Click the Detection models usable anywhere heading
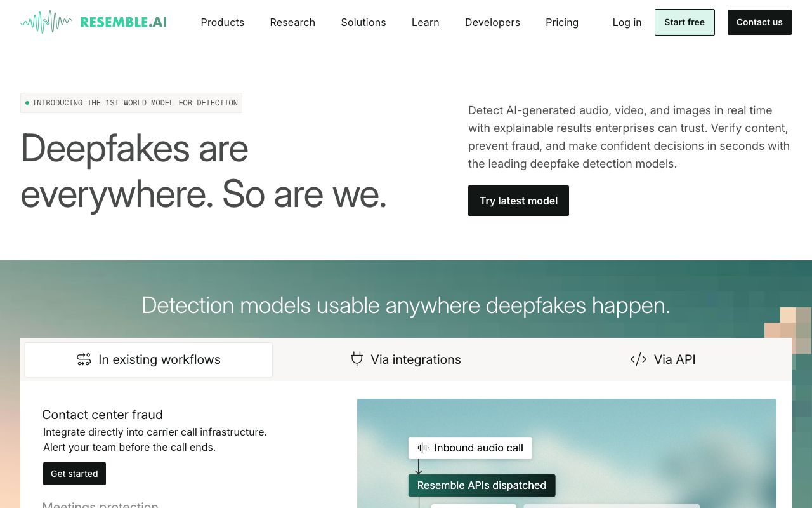 click(x=406, y=305)
